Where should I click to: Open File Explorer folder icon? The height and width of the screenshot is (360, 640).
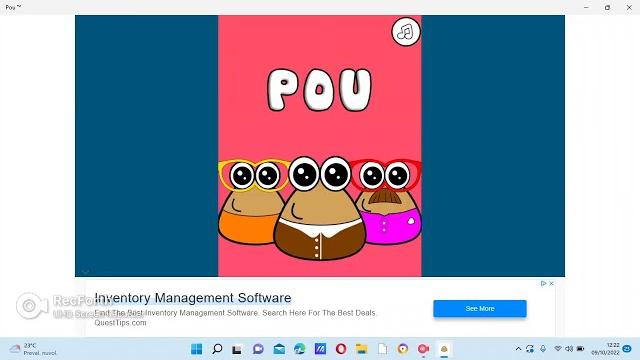point(362,349)
